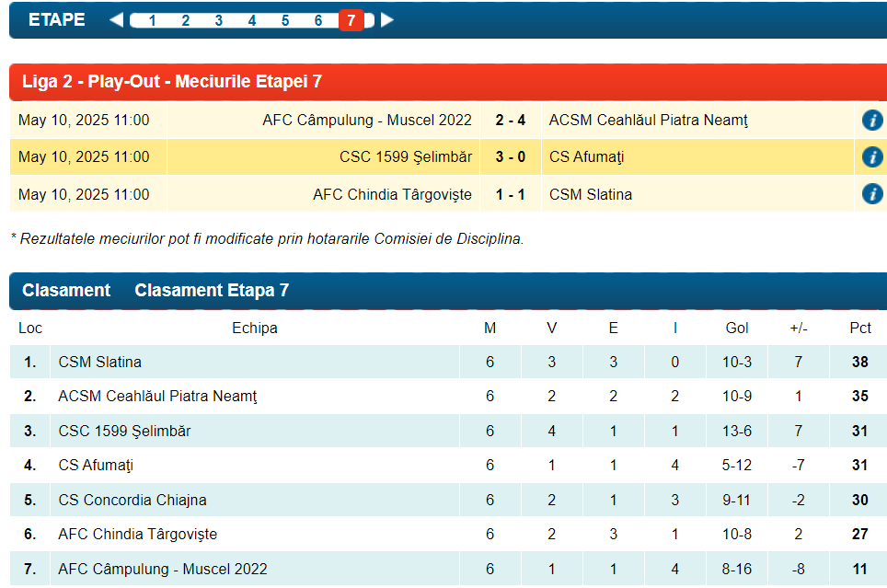Image resolution: width=887 pixels, height=588 pixels.
Task: Open stage 5 matches
Action: (284, 20)
